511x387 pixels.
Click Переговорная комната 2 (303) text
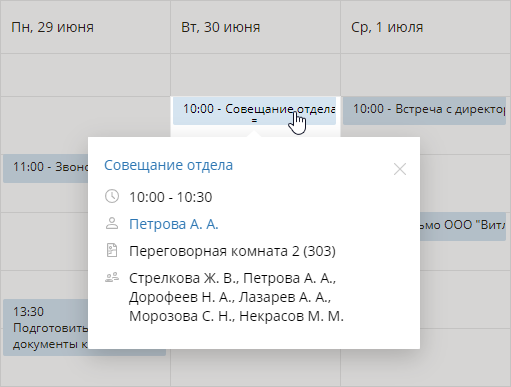coord(232,251)
